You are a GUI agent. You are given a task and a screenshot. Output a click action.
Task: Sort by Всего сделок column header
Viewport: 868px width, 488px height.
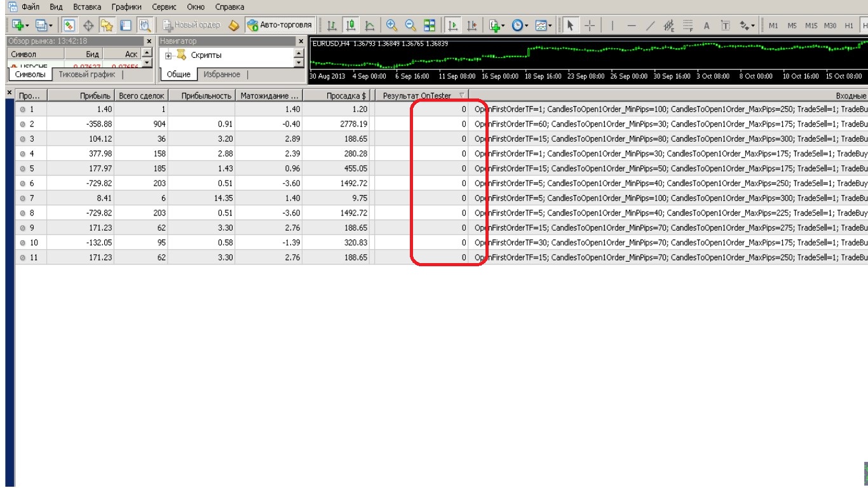pyautogui.click(x=142, y=96)
